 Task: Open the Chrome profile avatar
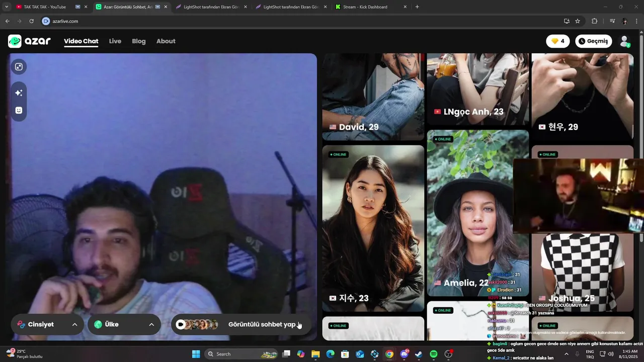tap(624, 21)
